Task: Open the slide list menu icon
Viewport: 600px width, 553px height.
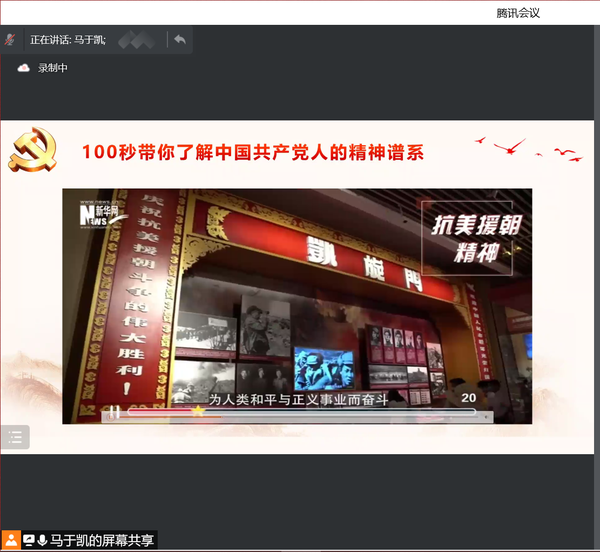Action: point(15,436)
